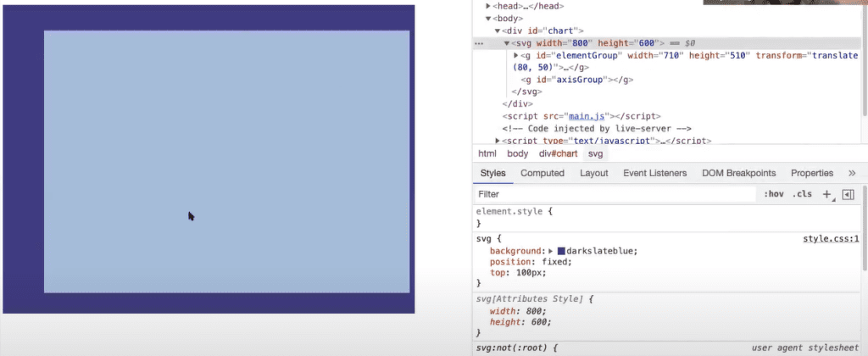Expand the head element node

coord(488,6)
